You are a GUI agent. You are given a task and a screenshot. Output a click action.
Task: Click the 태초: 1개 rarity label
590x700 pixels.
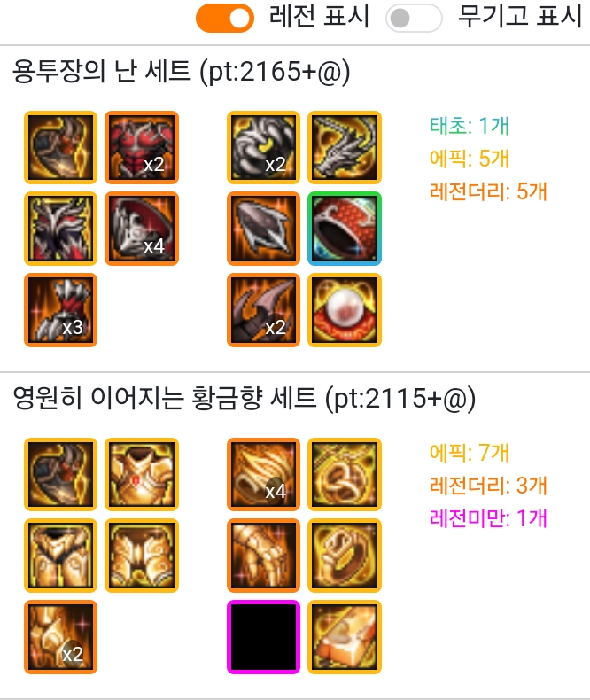pyautogui.click(x=469, y=126)
